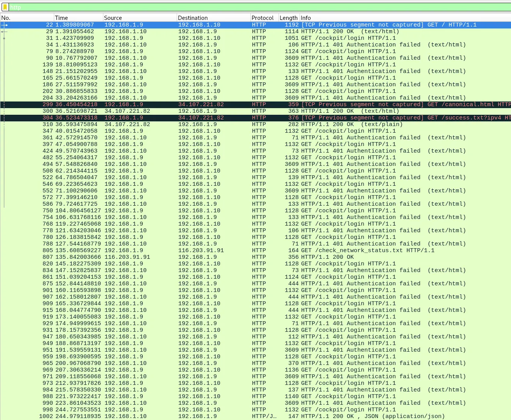
Task: Select packet 988 with length 1140
Action: pos(234,397)
